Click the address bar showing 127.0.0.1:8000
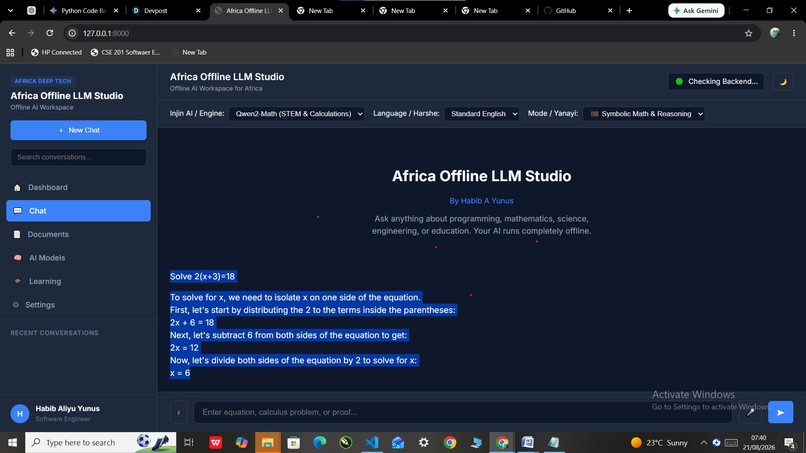This screenshot has width=806, height=453. (411, 33)
